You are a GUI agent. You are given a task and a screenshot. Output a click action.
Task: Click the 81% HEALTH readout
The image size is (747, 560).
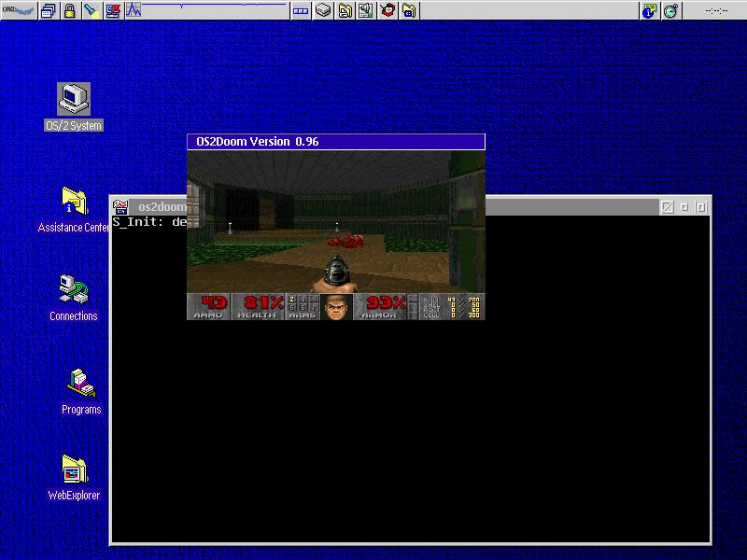coord(263,302)
